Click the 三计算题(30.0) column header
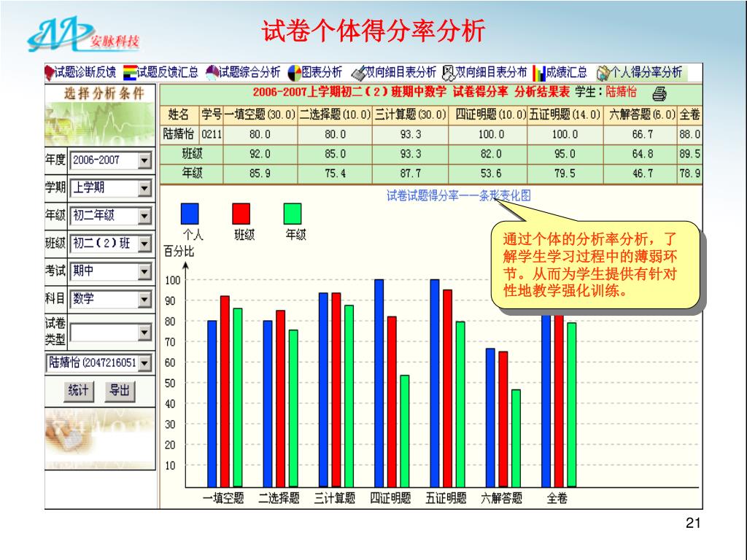Image resolution: width=747 pixels, height=560 pixels. tap(410, 114)
